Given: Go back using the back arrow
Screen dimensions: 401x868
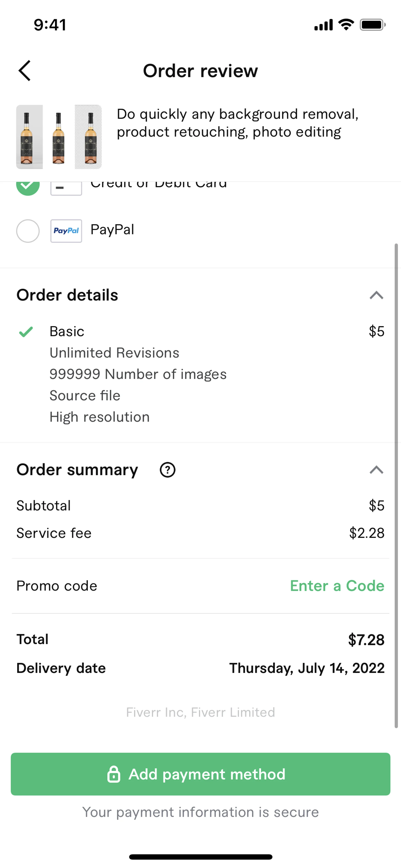Looking at the screenshot, I should (x=25, y=71).
